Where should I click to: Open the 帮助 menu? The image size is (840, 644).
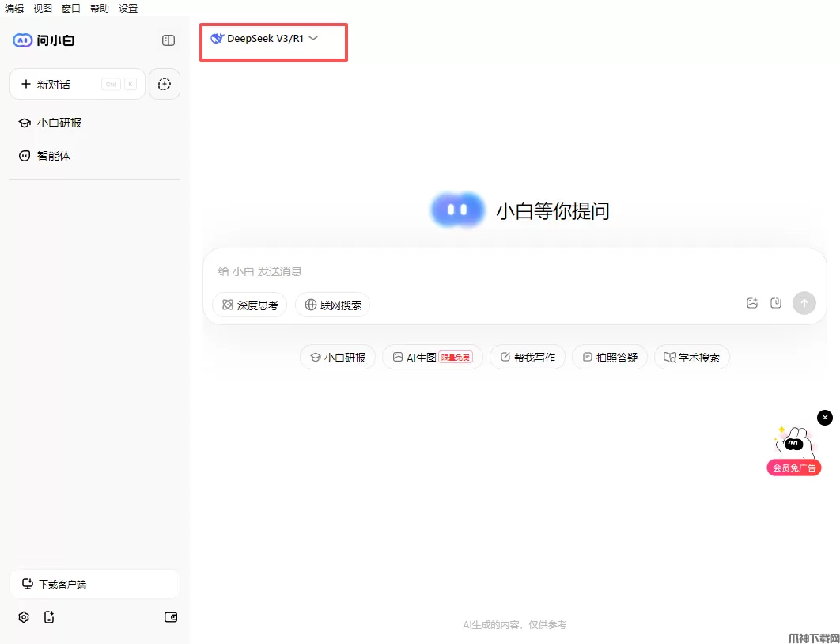99,8
